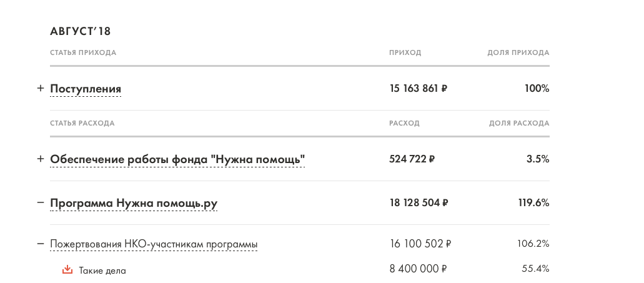Click the СТАТЬЯ РАСХОДА column header
The height and width of the screenshot is (283, 644).
point(82,123)
